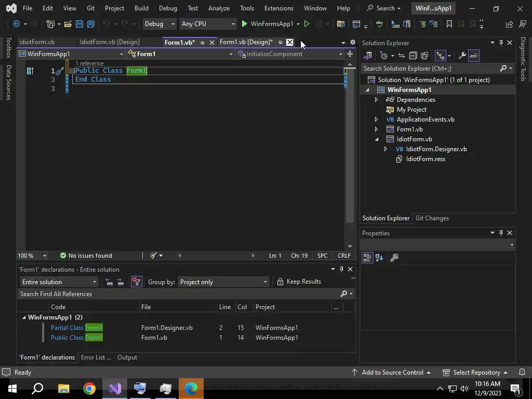Click the Comment Out Selected Lines icon
532x399 pixels.
422,24
